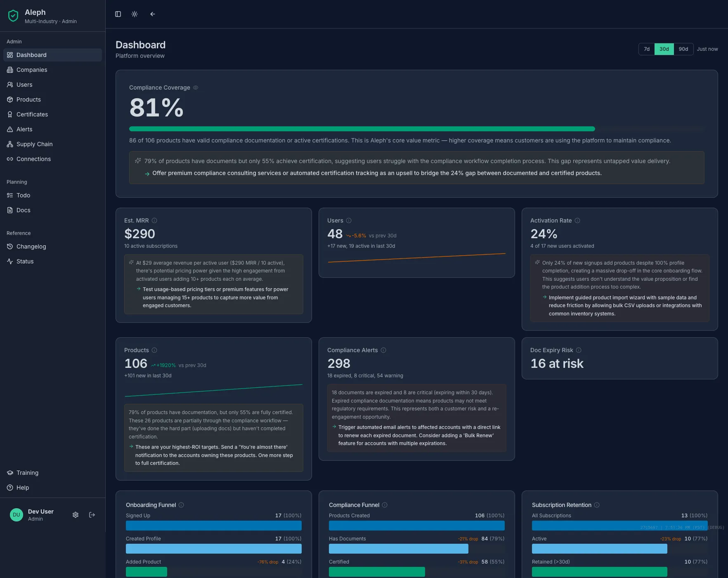Log out using the sign-out icon

click(x=92, y=515)
